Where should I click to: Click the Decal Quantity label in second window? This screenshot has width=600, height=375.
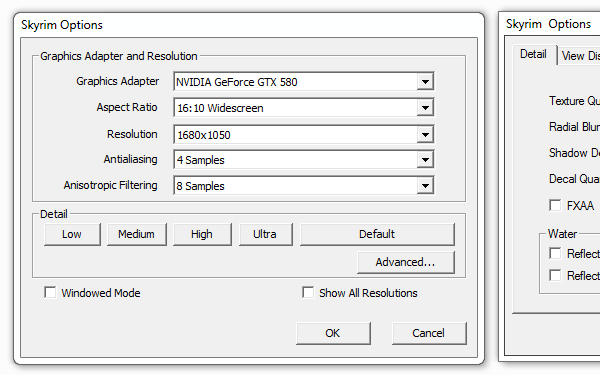574,179
